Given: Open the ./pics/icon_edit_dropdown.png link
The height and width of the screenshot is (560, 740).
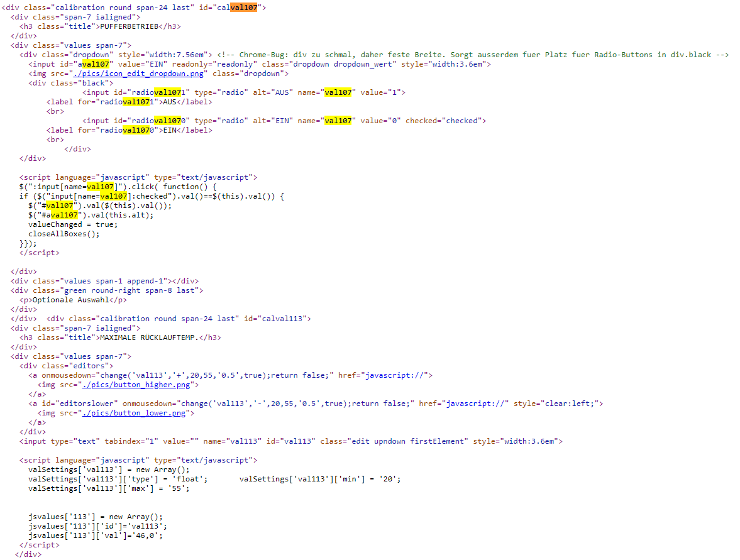Looking at the screenshot, I should (138, 74).
